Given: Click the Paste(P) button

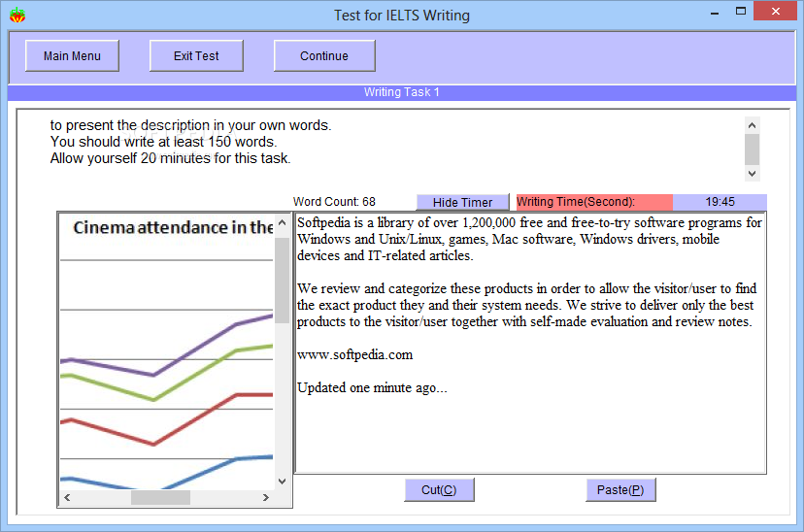Looking at the screenshot, I should point(620,490).
